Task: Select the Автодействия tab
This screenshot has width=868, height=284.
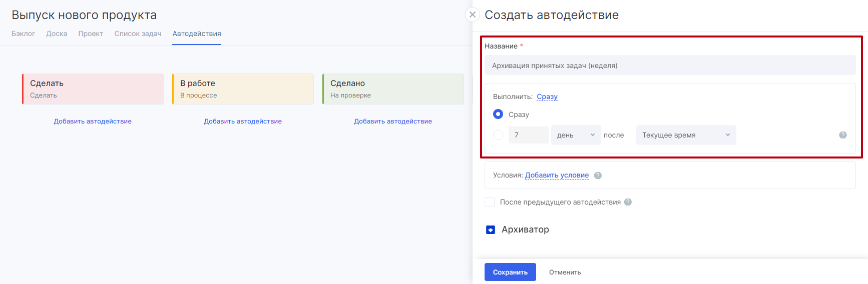Action: pyautogui.click(x=197, y=33)
